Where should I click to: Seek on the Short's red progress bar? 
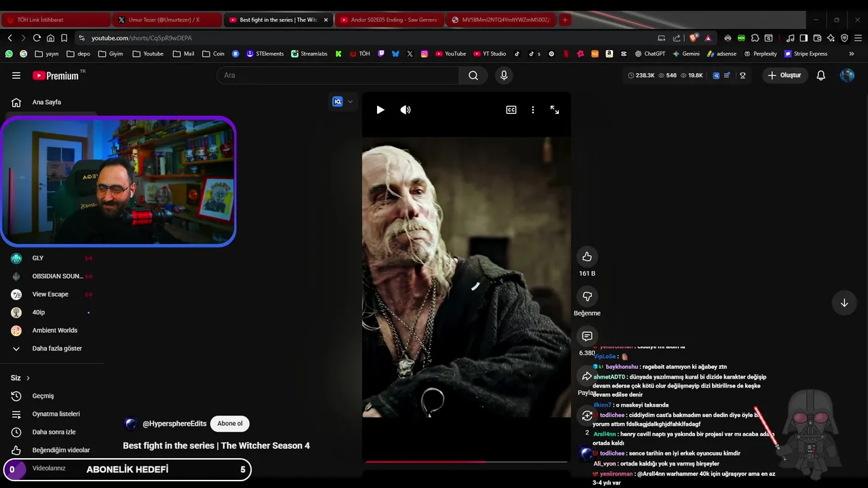tap(466, 462)
